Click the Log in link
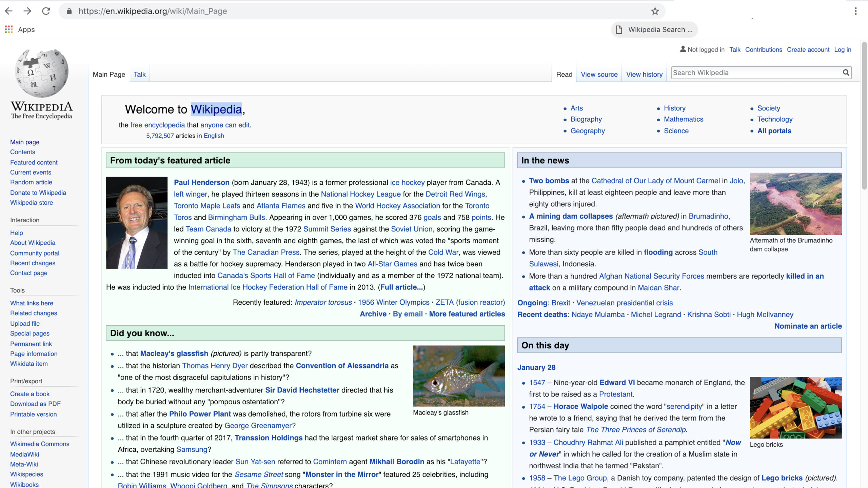 click(x=843, y=49)
